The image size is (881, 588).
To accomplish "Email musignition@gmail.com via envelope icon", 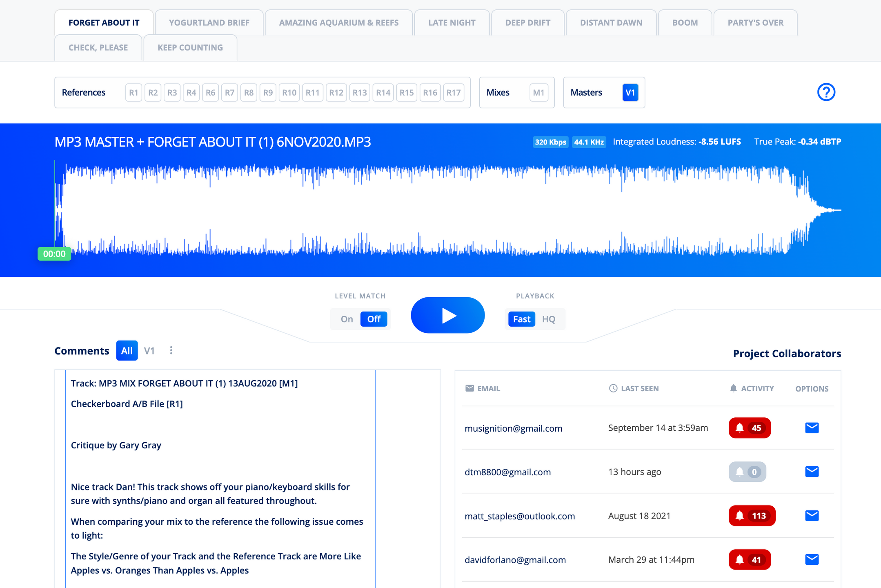I will click(812, 428).
